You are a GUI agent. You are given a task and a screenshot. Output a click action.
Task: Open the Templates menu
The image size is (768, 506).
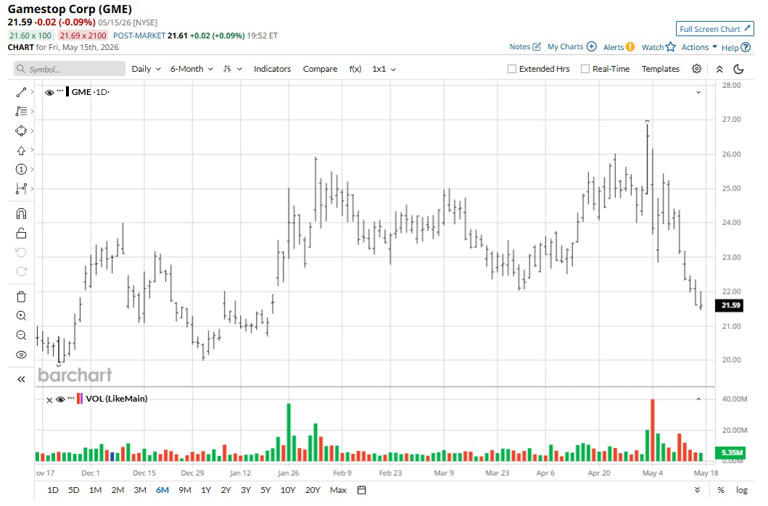(660, 69)
